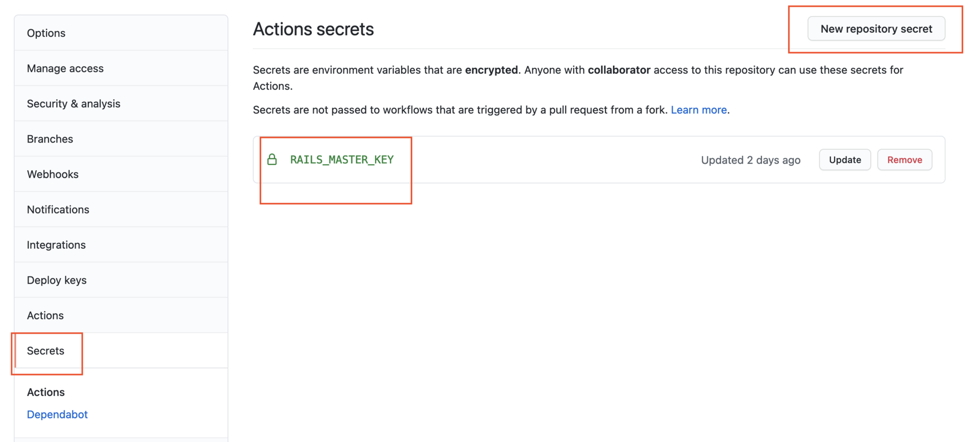Viewport: 980px width, 442px height.
Task: Click the RAILS_MASTER_KEY secret name
Action: pyautogui.click(x=342, y=159)
